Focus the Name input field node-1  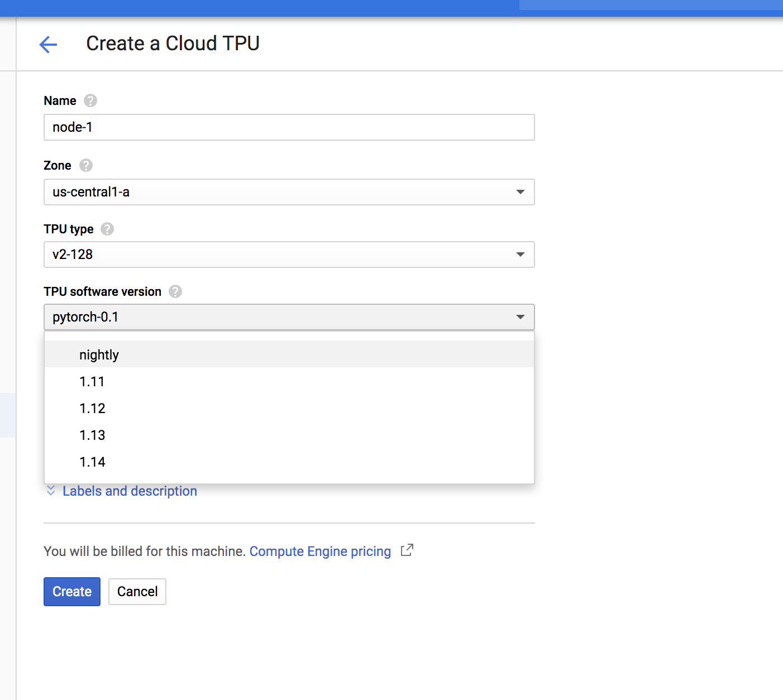pyautogui.click(x=289, y=127)
